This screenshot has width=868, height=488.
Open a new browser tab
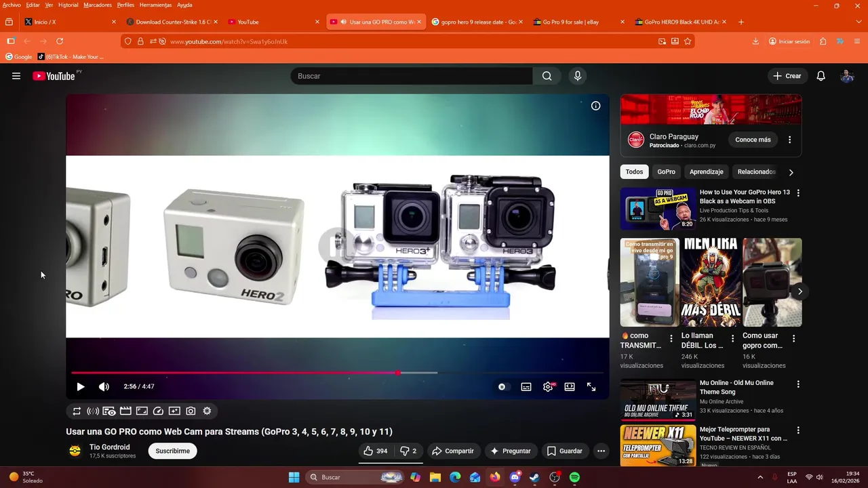pos(741,22)
